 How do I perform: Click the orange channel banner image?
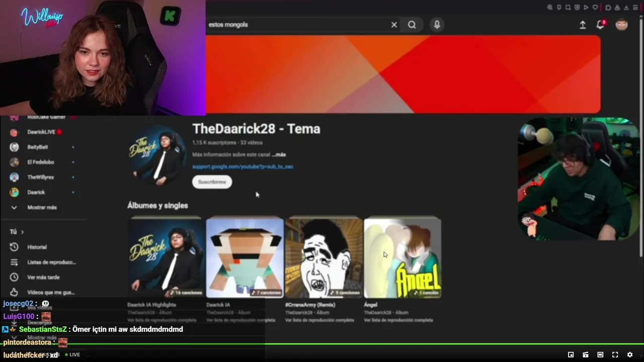click(403, 74)
